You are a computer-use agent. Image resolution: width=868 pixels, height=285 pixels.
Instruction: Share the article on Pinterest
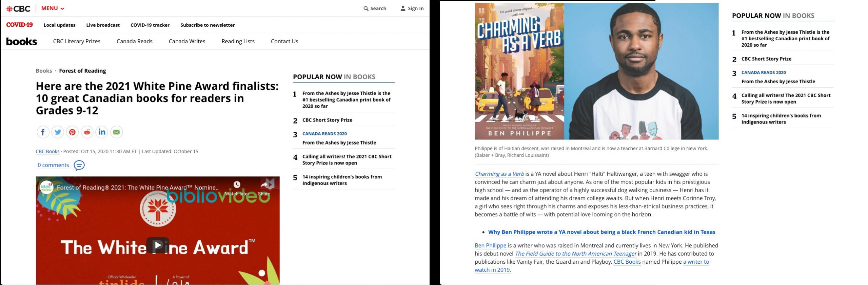tap(72, 132)
